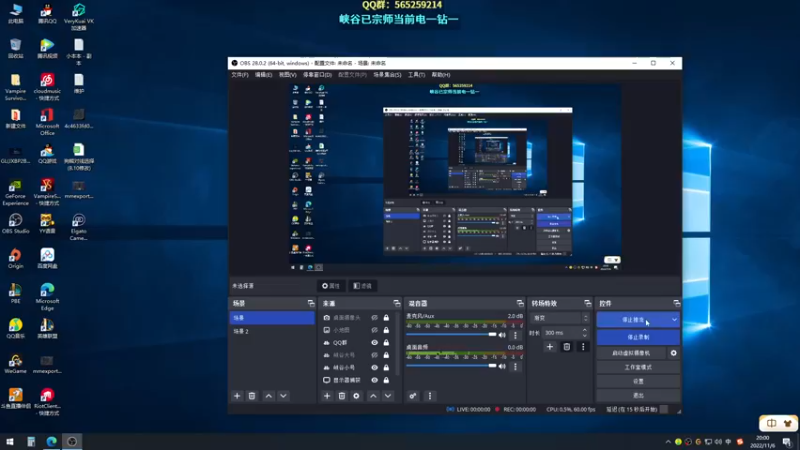Undock the 混音器 panel via popout icon
Image resolution: width=800 pixels, height=450 pixels.
(x=520, y=303)
